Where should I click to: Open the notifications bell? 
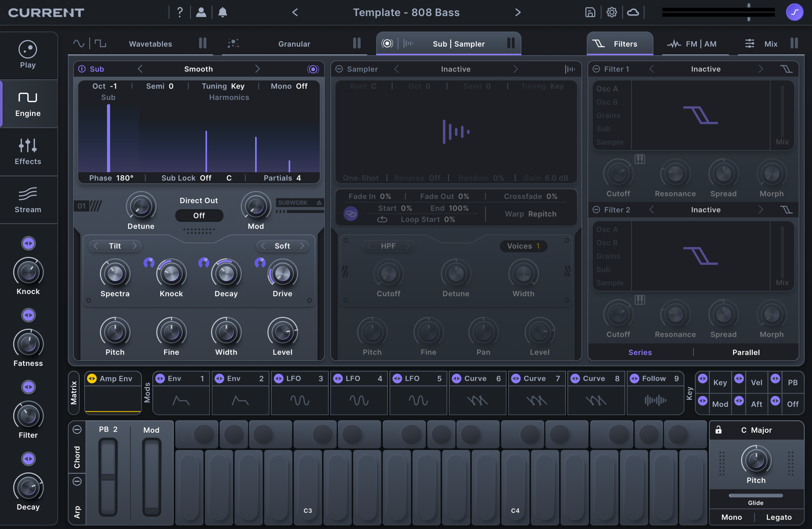(222, 12)
